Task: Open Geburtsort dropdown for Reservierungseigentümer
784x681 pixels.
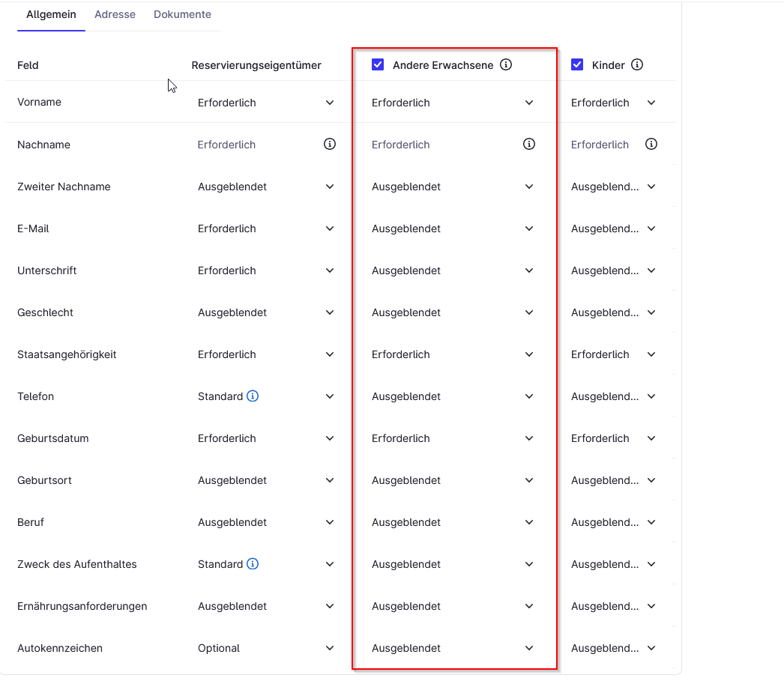Action: (266, 481)
